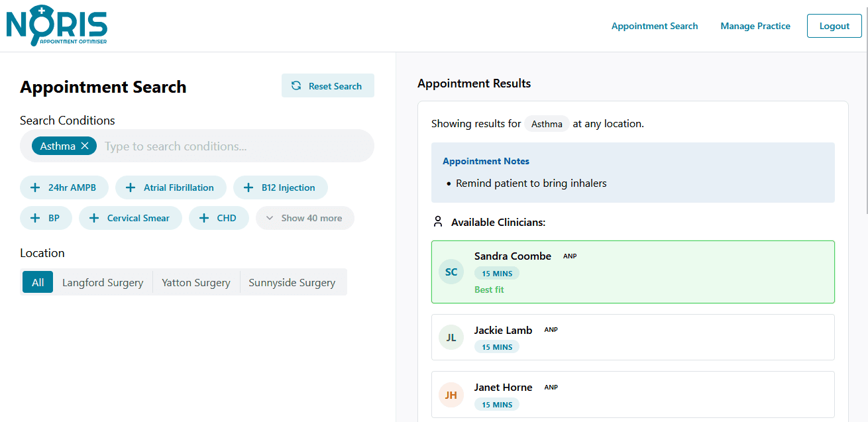The width and height of the screenshot is (868, 422).
Task: Click the plus icon on 24hr AMPB
Action: tap(35, 187)
